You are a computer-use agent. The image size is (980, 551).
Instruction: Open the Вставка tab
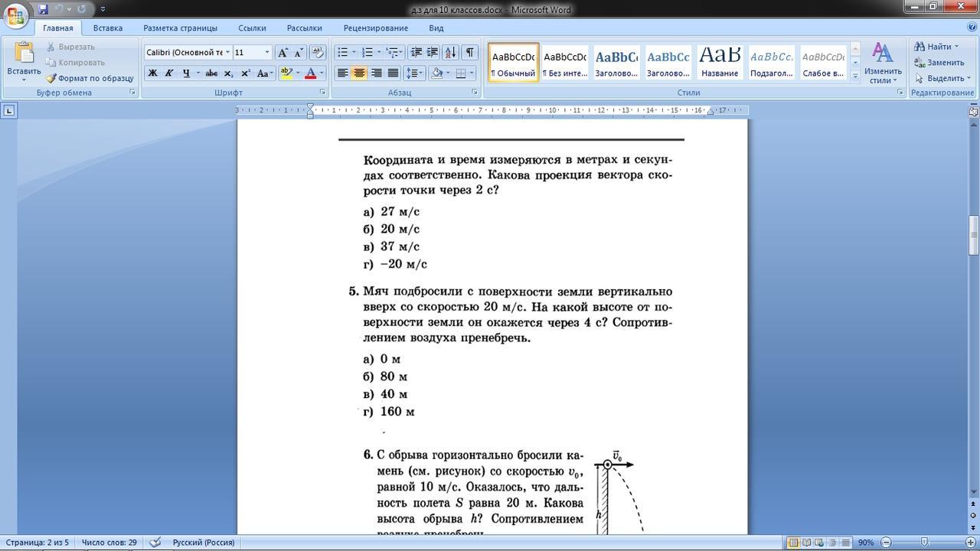click(x=108, y=28)
